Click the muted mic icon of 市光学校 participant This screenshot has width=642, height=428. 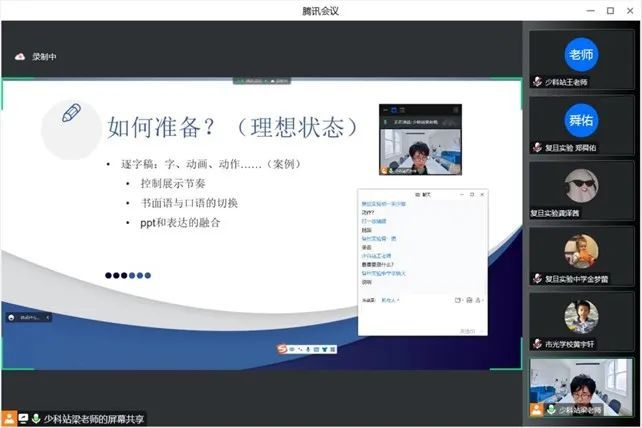click(537, 344)
